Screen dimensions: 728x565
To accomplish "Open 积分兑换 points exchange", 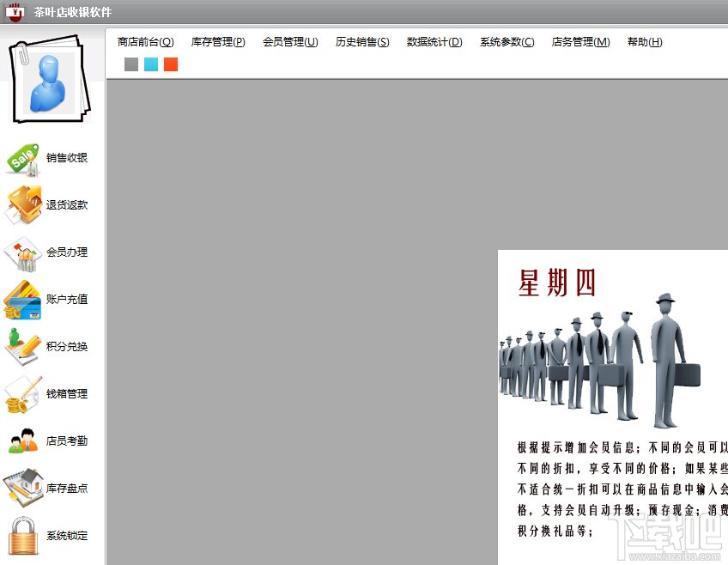I will coord(67,347).
